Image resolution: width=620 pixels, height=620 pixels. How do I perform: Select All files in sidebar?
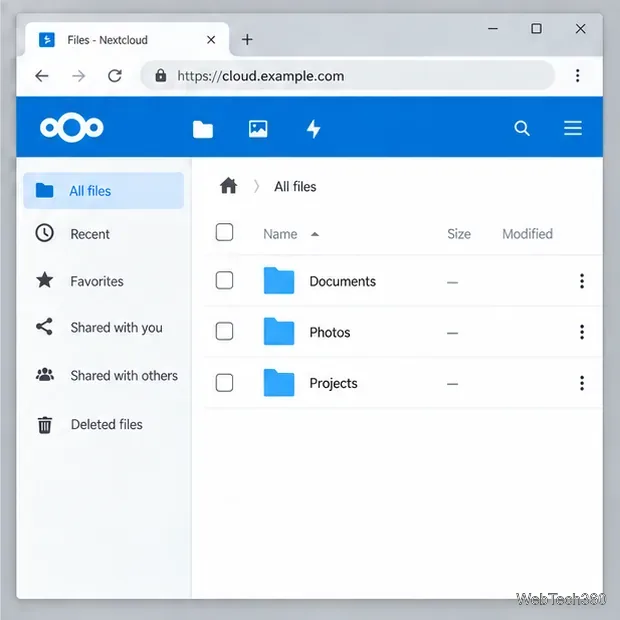104,191
